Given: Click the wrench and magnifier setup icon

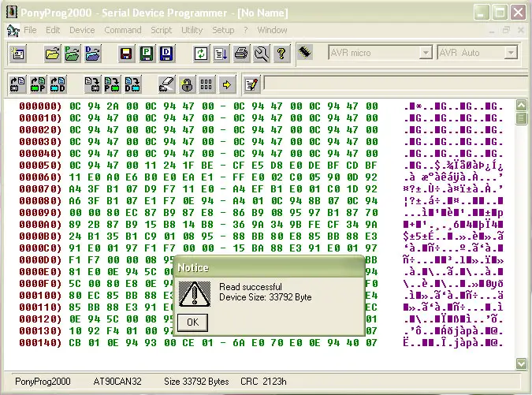Looking at the screenshot, I should coord(261,54).
